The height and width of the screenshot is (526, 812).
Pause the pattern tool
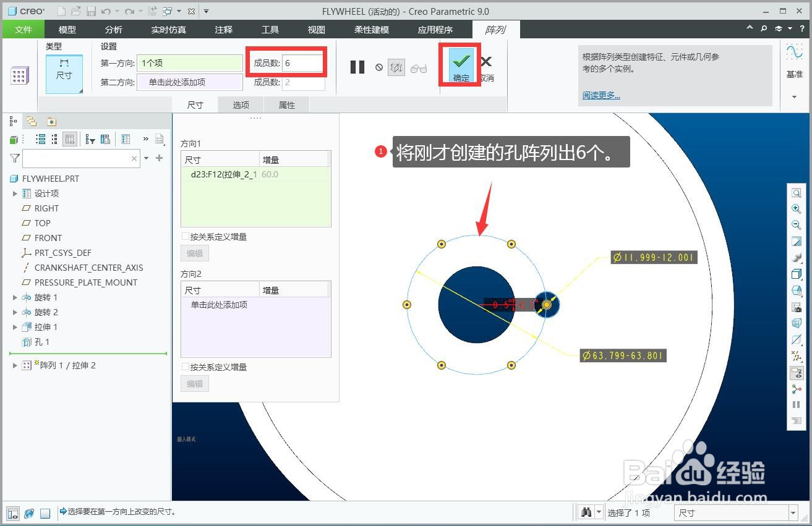pyautogui.click(x=357, y=67)
